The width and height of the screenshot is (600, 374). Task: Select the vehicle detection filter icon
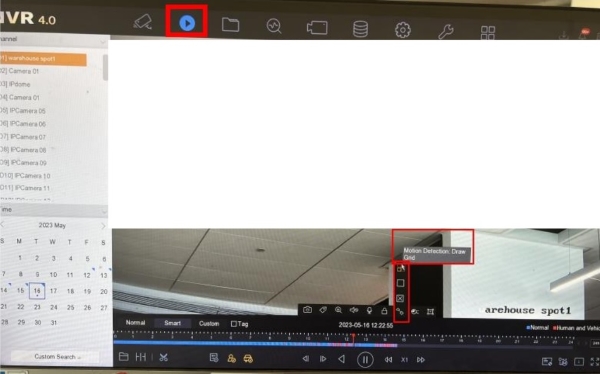tap(248, 359)
